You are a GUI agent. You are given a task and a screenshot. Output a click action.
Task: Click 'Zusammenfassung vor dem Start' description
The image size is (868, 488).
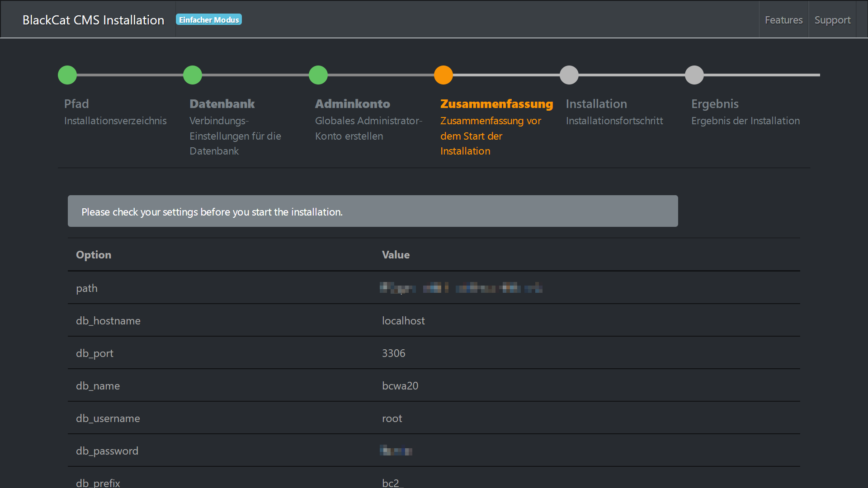pyautogui.click(x=491, y=136)
